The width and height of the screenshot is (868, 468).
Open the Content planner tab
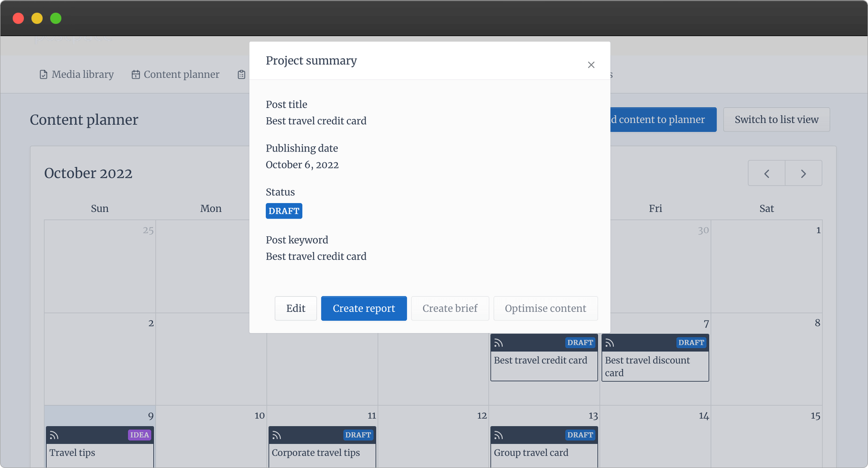click(175, 74)
